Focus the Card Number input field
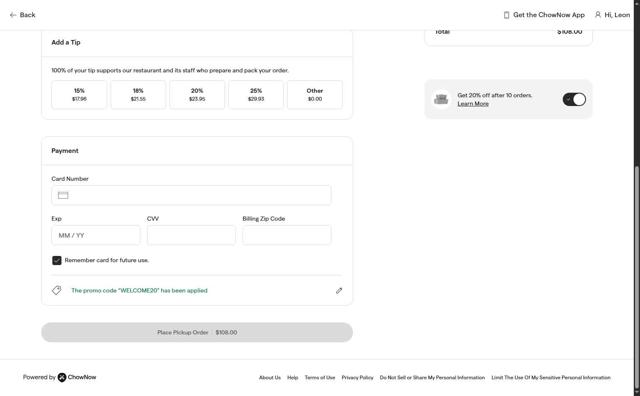The height and width of the screenshot is (396, 640). coord(191,195)
